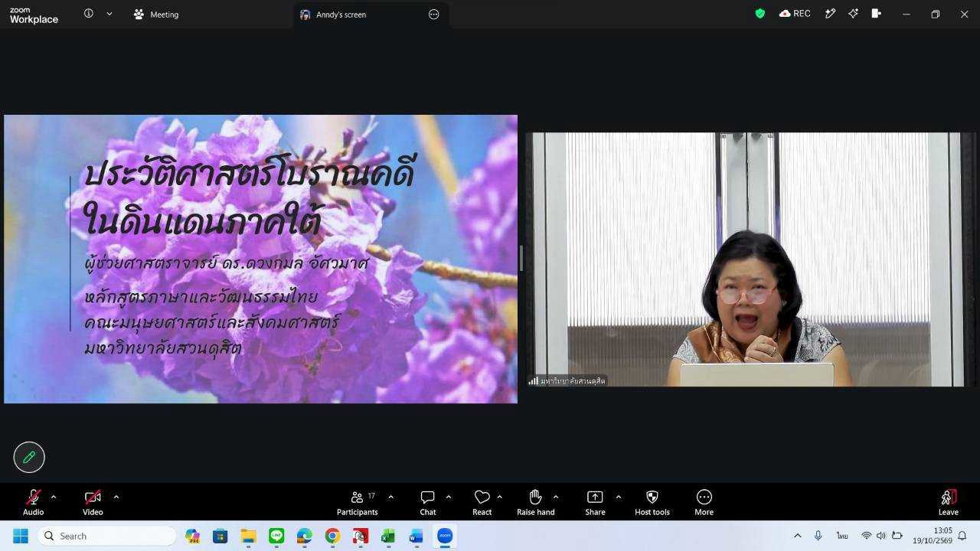Expand the Chat options arrow
This screenshot has height=551, width=980.
coord(448,497)
